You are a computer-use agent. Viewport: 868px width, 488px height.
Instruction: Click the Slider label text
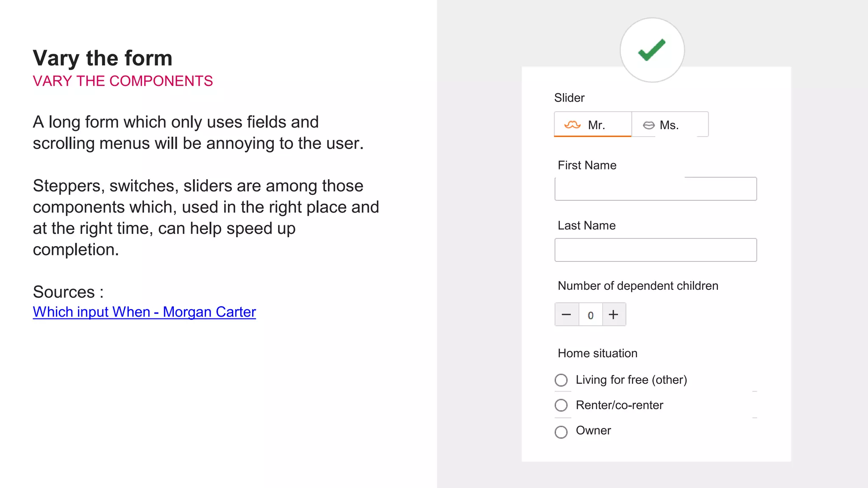(569, 98)
